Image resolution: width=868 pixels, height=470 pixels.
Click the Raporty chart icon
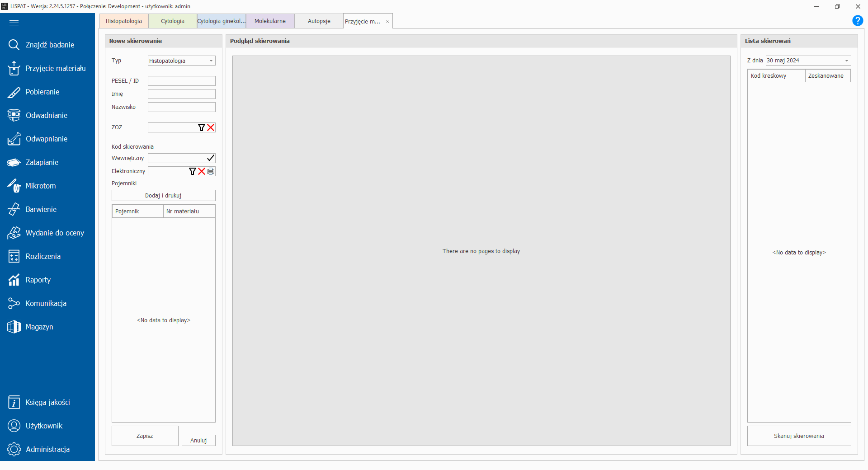14,280
